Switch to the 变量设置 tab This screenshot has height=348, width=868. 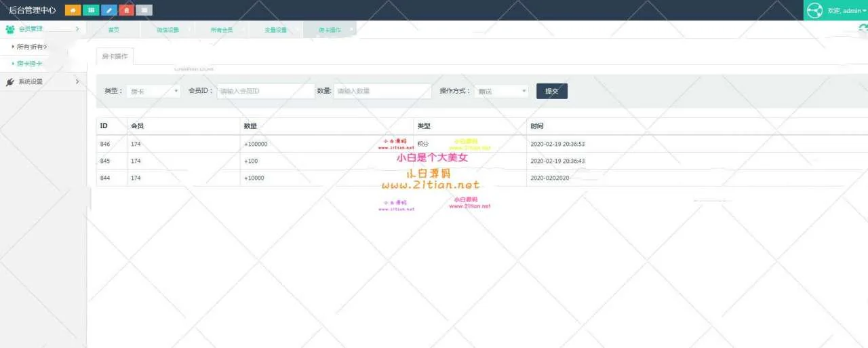point(275,30)
